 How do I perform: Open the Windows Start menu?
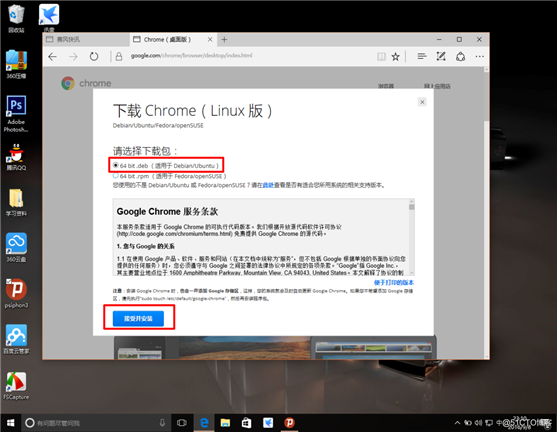click(x=10, y=423)
